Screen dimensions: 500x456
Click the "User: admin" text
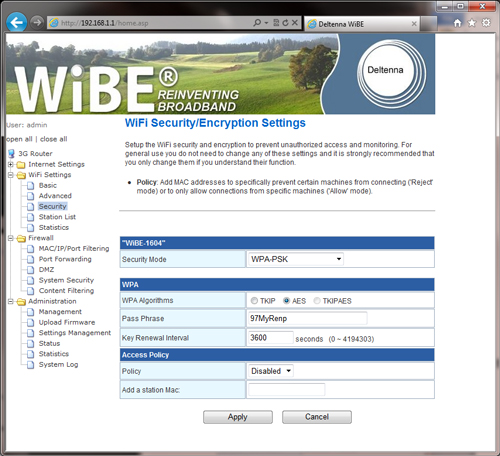(27, 125)
